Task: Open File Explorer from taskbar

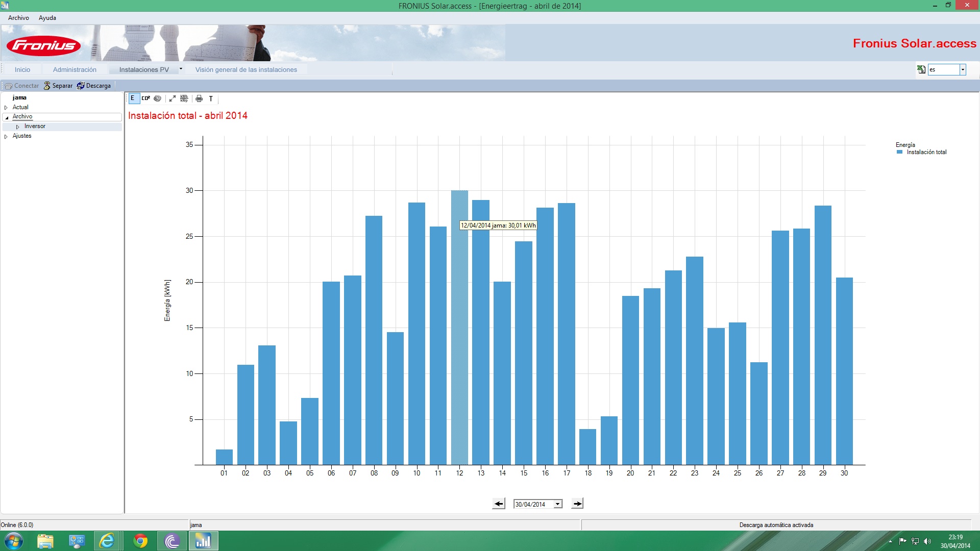Action: point(45,541)
